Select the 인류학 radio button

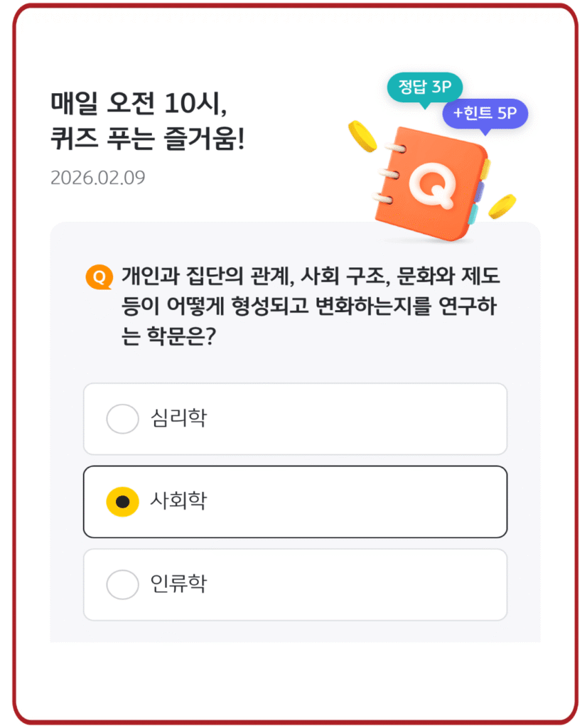pyautogui.click(x=122, y=585)
